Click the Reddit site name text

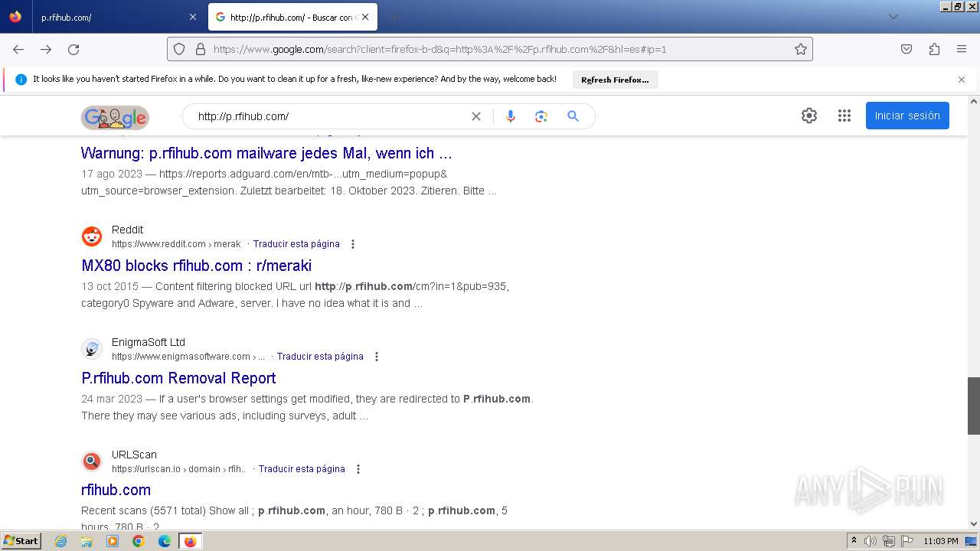click(127, 230)
